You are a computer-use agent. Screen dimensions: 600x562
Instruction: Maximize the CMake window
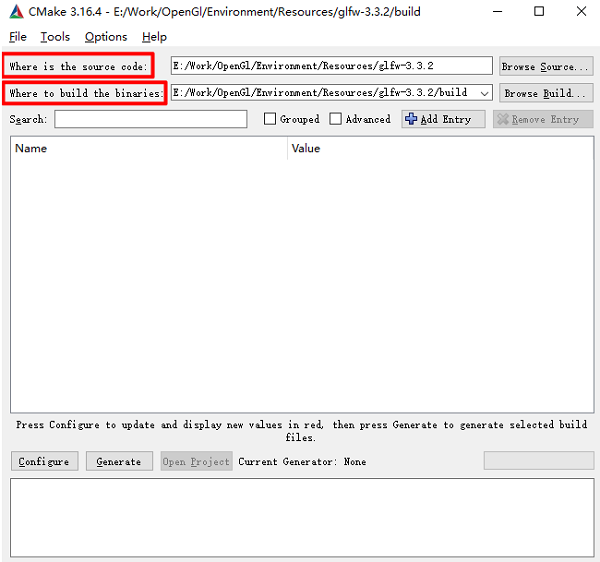click(x=539, y=11)
